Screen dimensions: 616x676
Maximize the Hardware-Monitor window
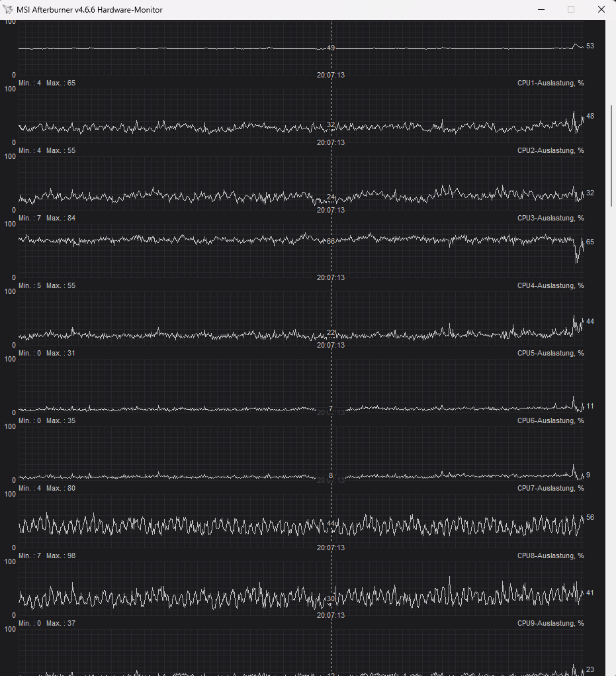[571, 9]
